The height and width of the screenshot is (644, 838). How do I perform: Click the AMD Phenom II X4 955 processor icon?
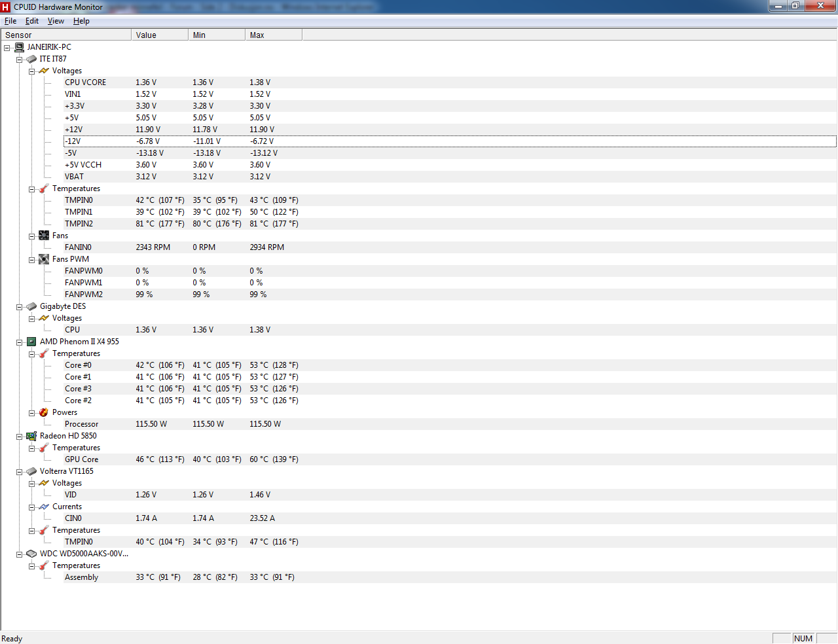tap(31, 342)
